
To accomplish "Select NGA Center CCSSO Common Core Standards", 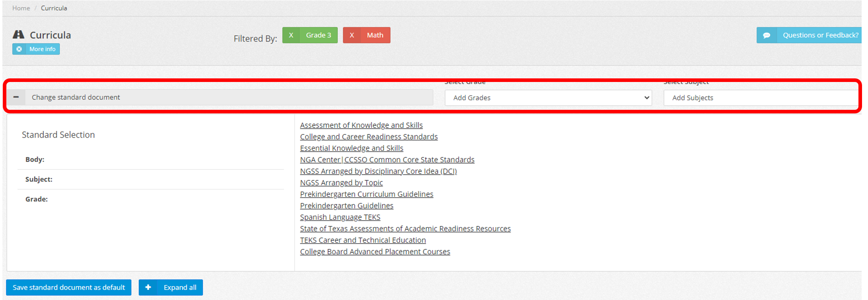I will coord(387,160).
